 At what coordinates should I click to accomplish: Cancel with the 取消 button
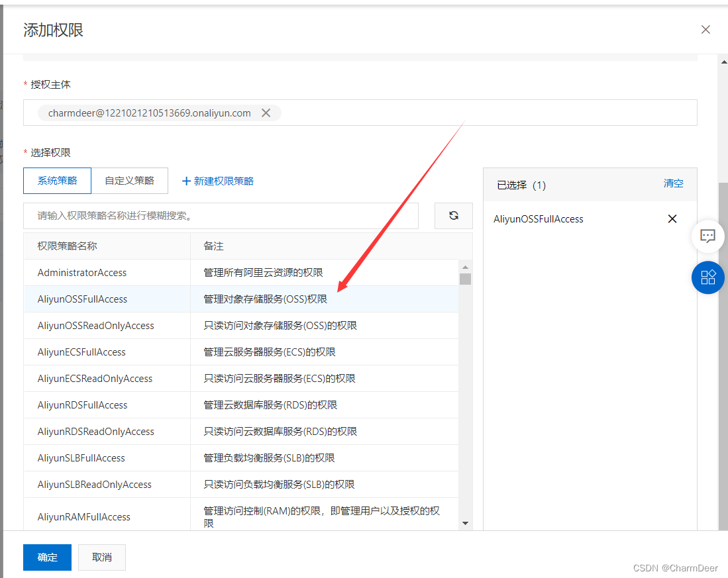(x=101, y=557)
